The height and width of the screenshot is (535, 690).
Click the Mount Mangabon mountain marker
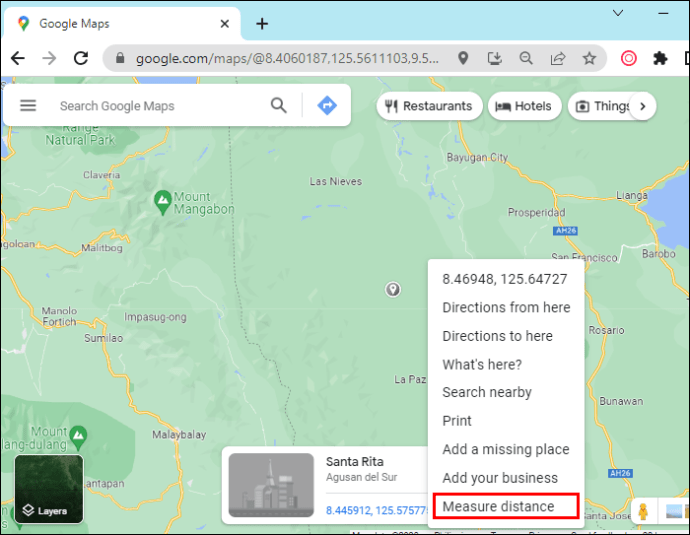pos(163,202)
